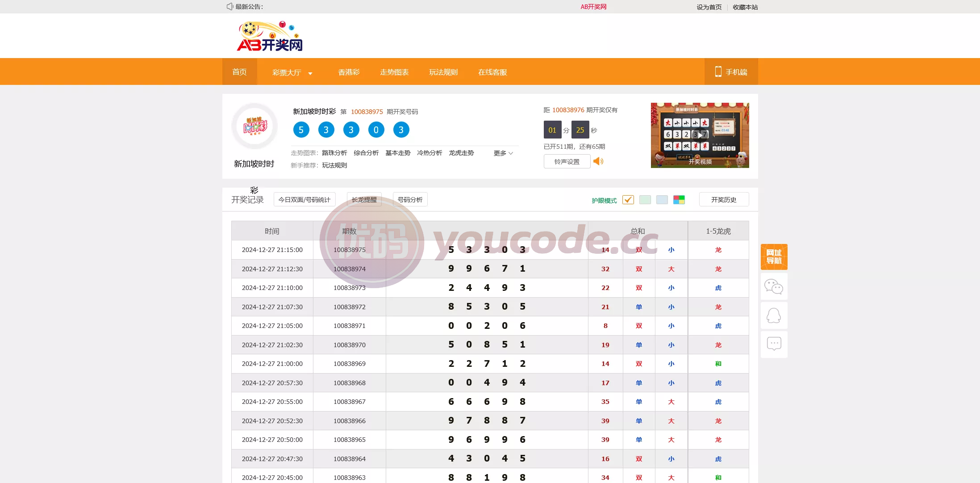Open the 玩法规则 nav item
980x483 pixels.
pos(443,72)
